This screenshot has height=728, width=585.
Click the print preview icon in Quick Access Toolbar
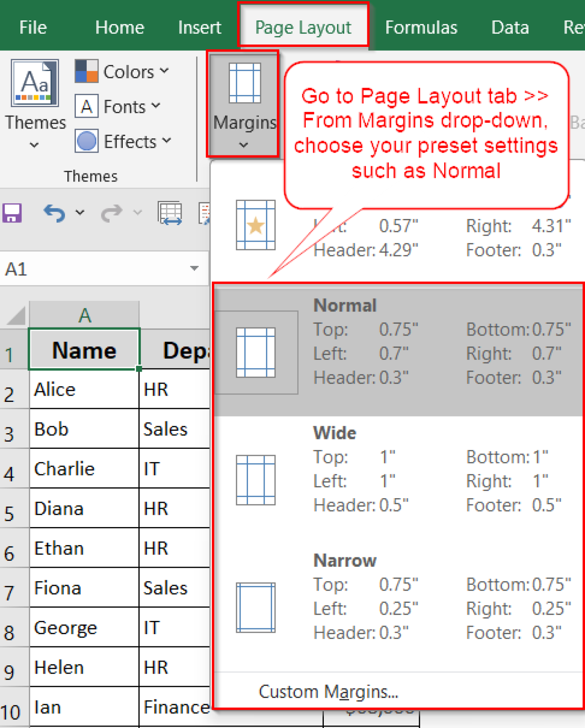click(x=205, y=213)
